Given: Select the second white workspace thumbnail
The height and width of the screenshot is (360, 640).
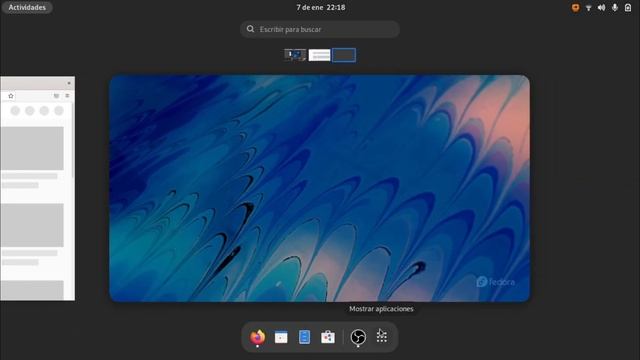Looking at the screenshot, I should click(319, 55).
